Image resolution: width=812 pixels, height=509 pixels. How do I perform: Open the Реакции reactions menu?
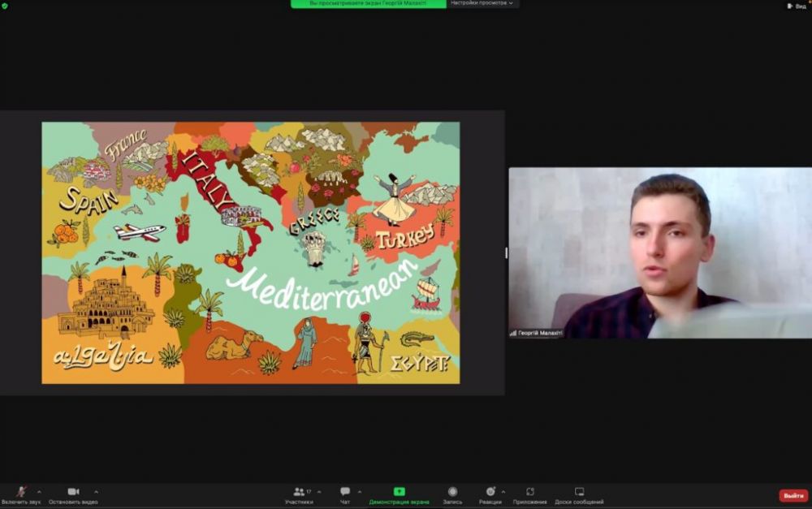490,492
